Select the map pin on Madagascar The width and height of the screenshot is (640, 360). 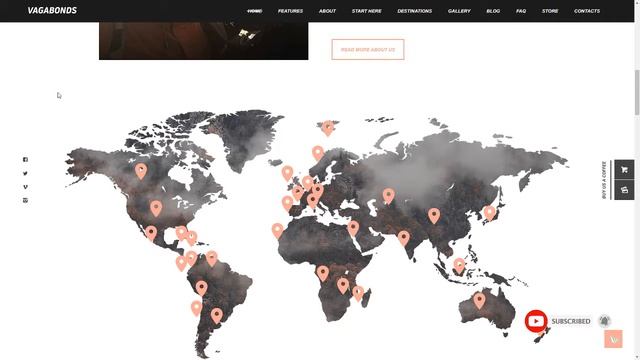click(358, 293)
